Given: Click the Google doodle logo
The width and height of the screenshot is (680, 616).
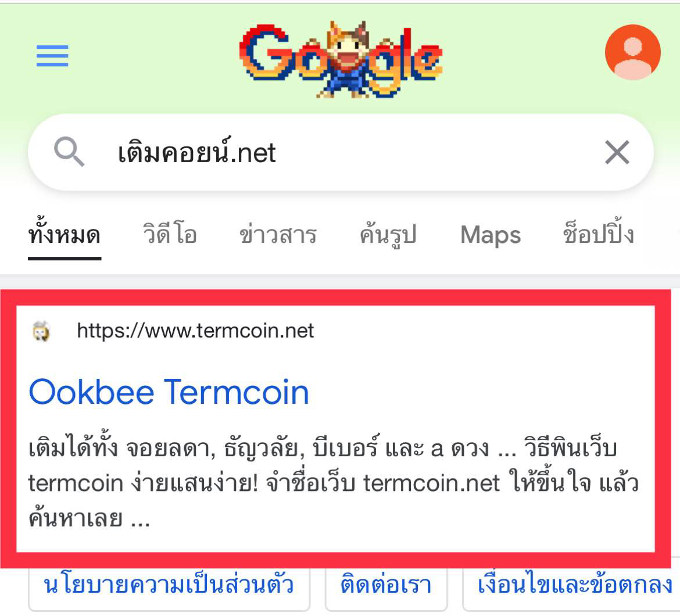Looking at the screenshot, I should click(341, 59).
